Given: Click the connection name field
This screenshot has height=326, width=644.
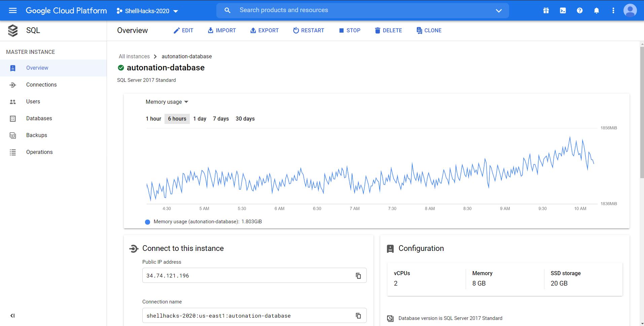Looking at the screenshot, I should (x=254, y=316).
